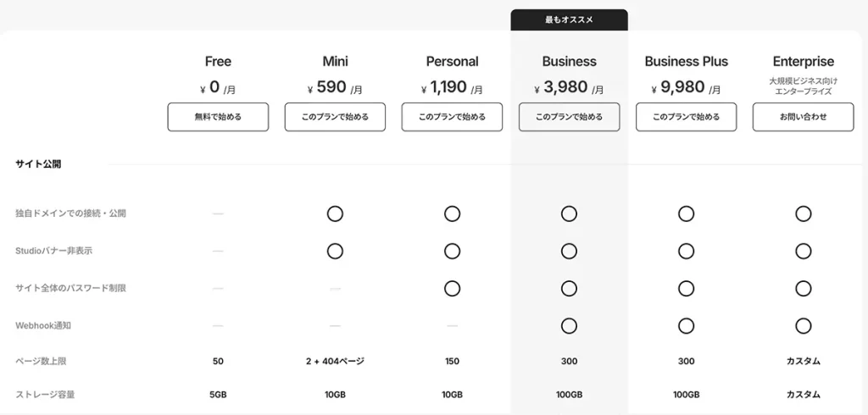The image size is (868, 415).
Task: Click the Personal Studio banner hide circle
Action: pos(453,252)
